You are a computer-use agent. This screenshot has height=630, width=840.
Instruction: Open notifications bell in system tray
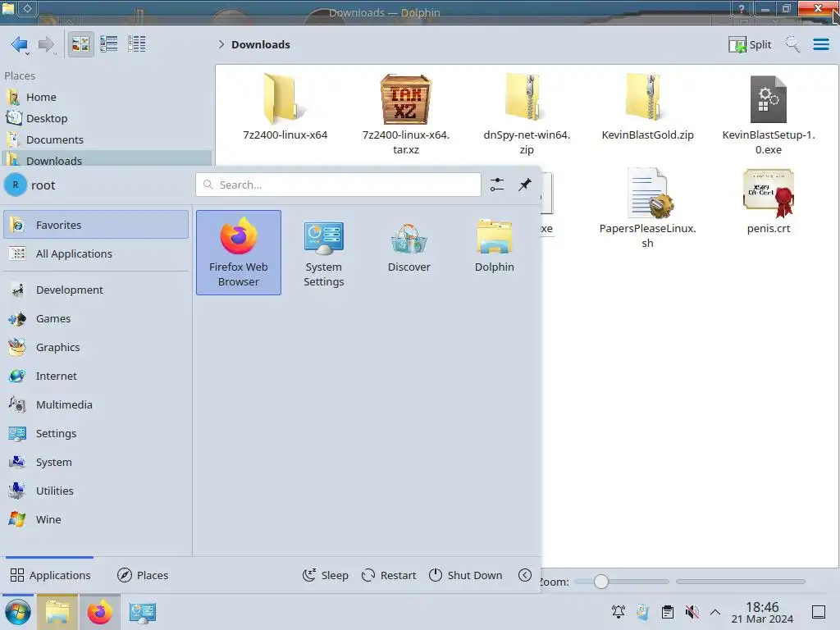point(619,612)
